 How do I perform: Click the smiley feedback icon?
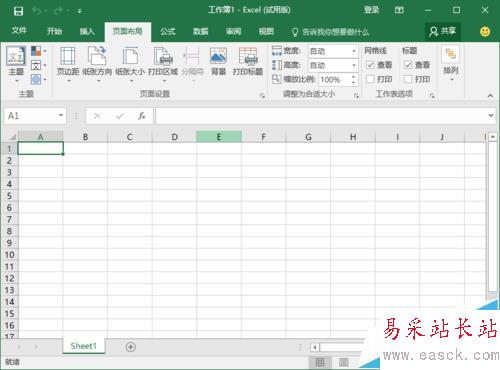point(485,32)
